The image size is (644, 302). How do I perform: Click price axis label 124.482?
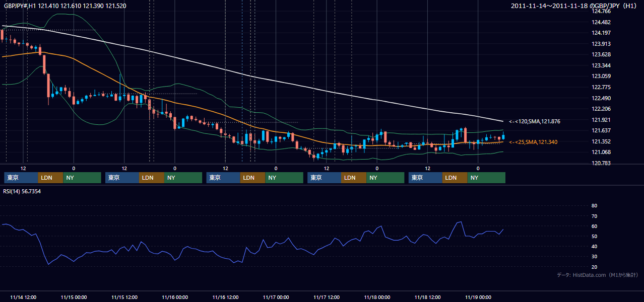tap(601, 22)
